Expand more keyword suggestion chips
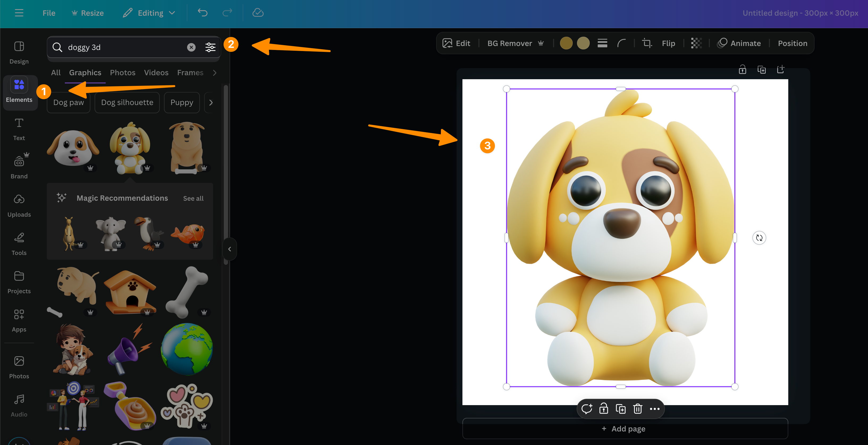Screen dimensions: 868x445 211,103
